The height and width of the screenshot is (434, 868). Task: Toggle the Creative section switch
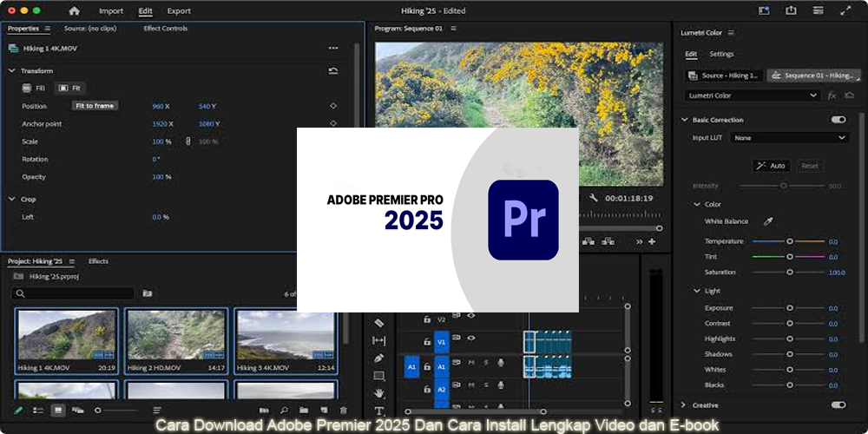(x=838, y=404)
